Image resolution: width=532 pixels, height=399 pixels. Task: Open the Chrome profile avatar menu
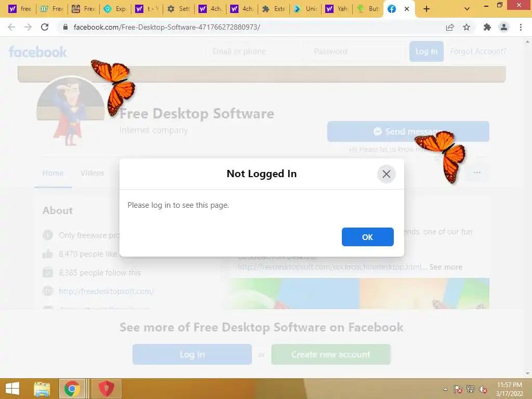pyautogui.click(x=504, y=27)
